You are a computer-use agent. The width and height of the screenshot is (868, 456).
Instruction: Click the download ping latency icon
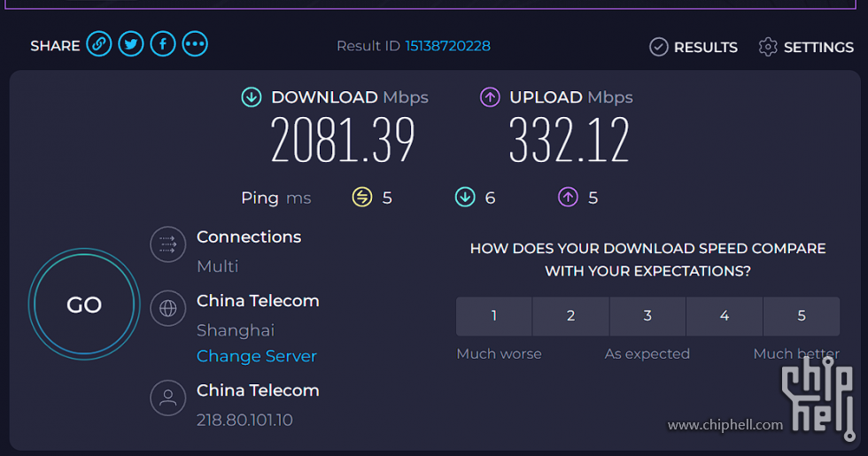[x=465, y=197]
